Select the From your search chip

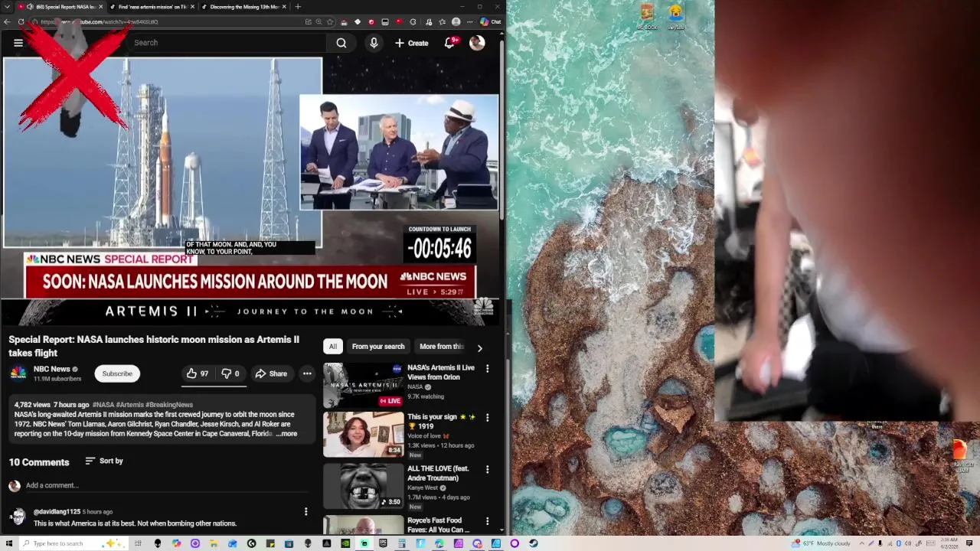(378, 347)
